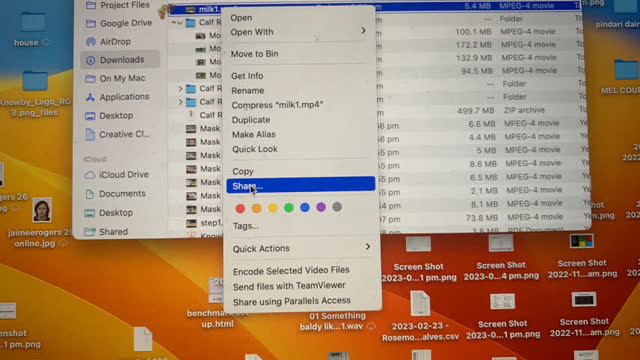The width and height of the screenshot is (640, 360).
Task: Select the 73.8 MB MPEG-4 movie size cell
Action: pos(482,218)
